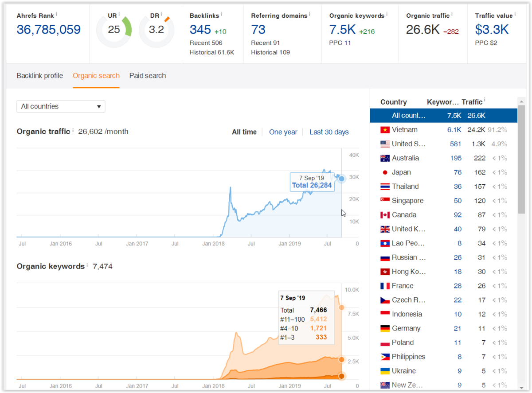Click the Vietnam flag icon
532x393 pixels.
pyautogui.click(x=385, y=130)
